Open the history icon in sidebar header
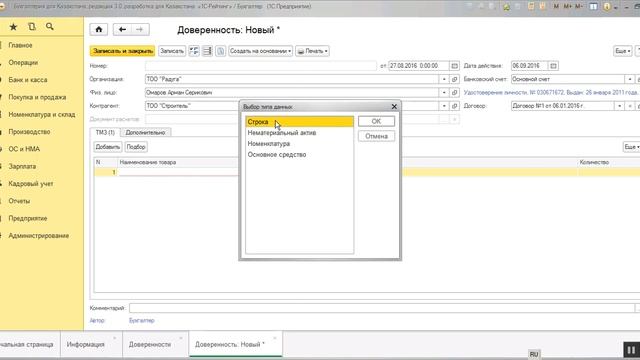Viewport: 640px width, 360px height. (31, 27)
